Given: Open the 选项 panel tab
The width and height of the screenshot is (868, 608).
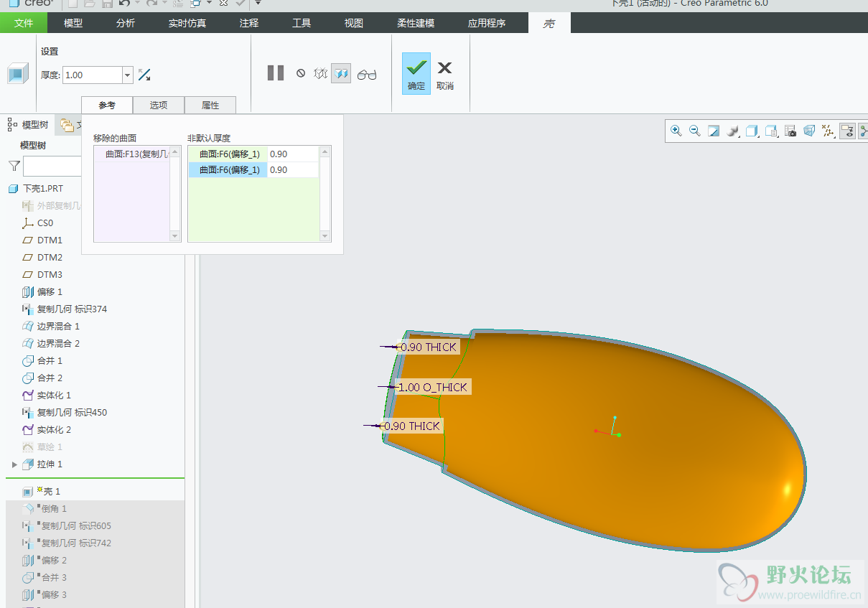Looking at the screenshot, I should tap(159, 105).
